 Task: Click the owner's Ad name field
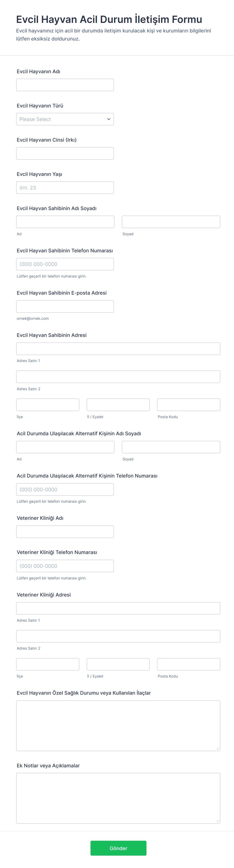pyautogui.click(x=65, y=221)
